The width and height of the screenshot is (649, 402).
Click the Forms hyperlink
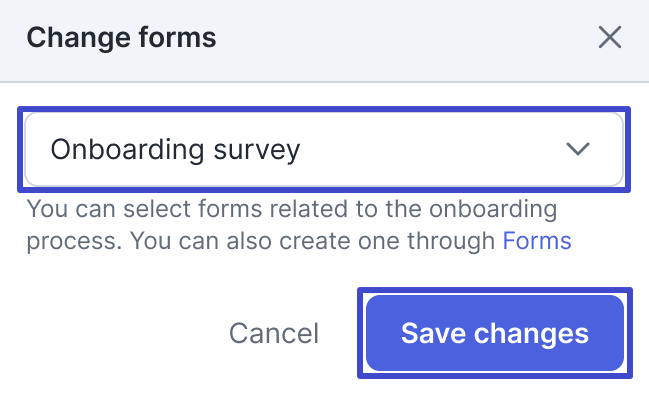point(537,241)
